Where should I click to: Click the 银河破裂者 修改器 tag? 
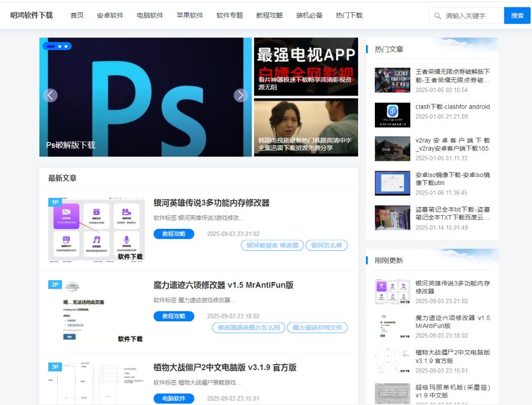(x=272, y=246)
